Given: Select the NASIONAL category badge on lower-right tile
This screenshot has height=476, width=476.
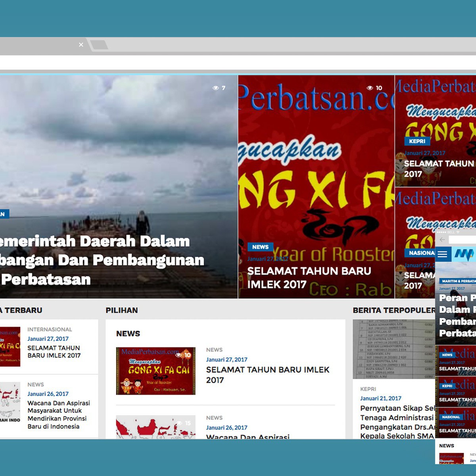Looking at the screenshot, I should (x=421, y=253).
